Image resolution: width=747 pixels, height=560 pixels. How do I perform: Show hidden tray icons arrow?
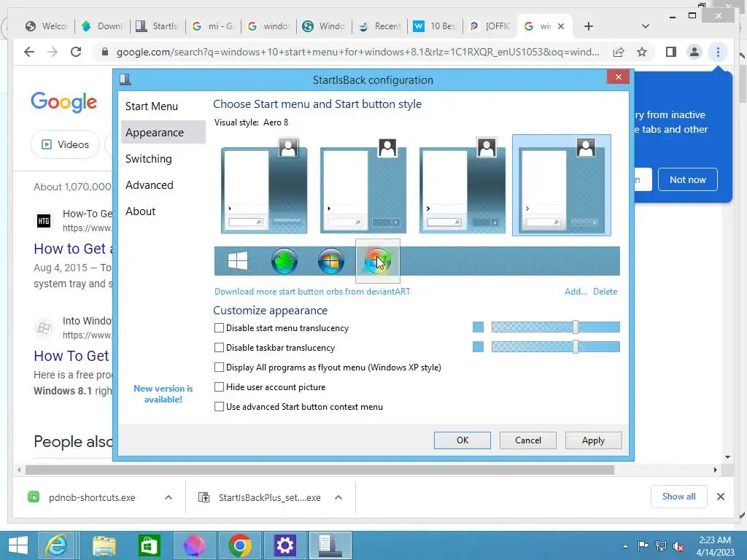click(625, 546)
